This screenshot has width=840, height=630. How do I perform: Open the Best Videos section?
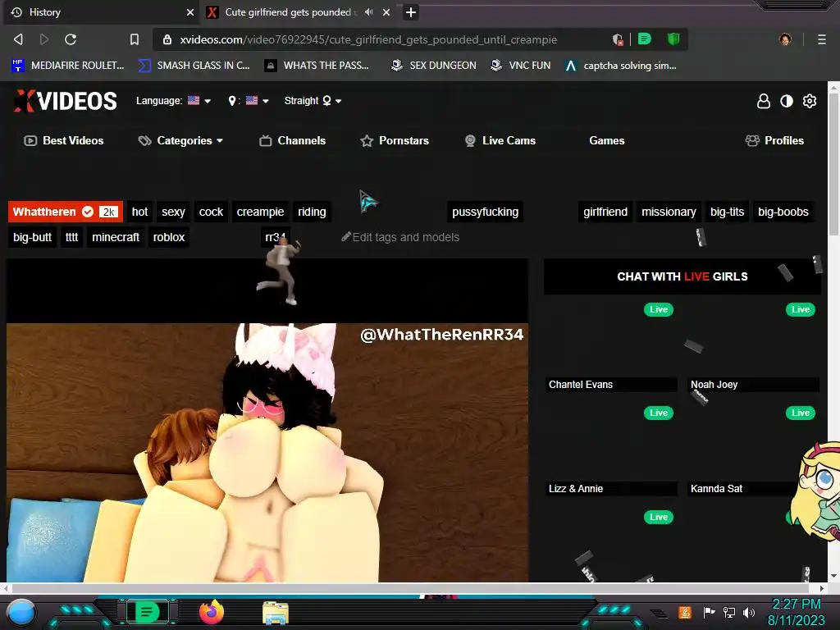(64, 140)
